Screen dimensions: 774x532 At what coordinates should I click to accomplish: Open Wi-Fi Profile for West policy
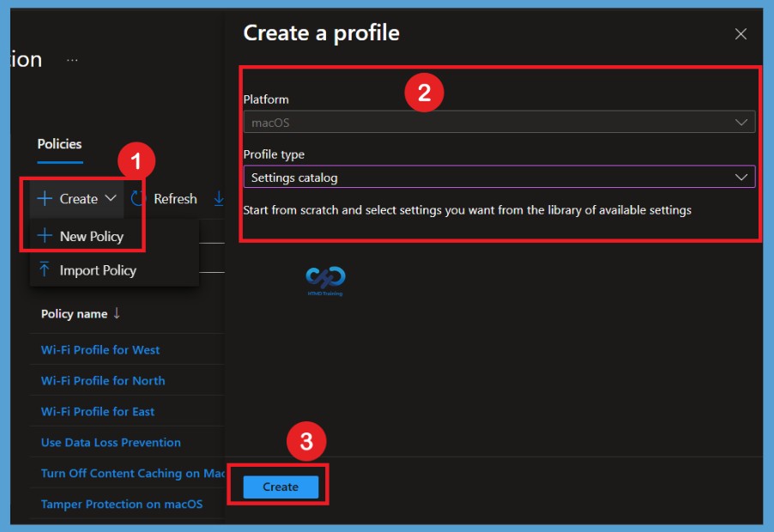pyautogui.click(x=100, y=350)
